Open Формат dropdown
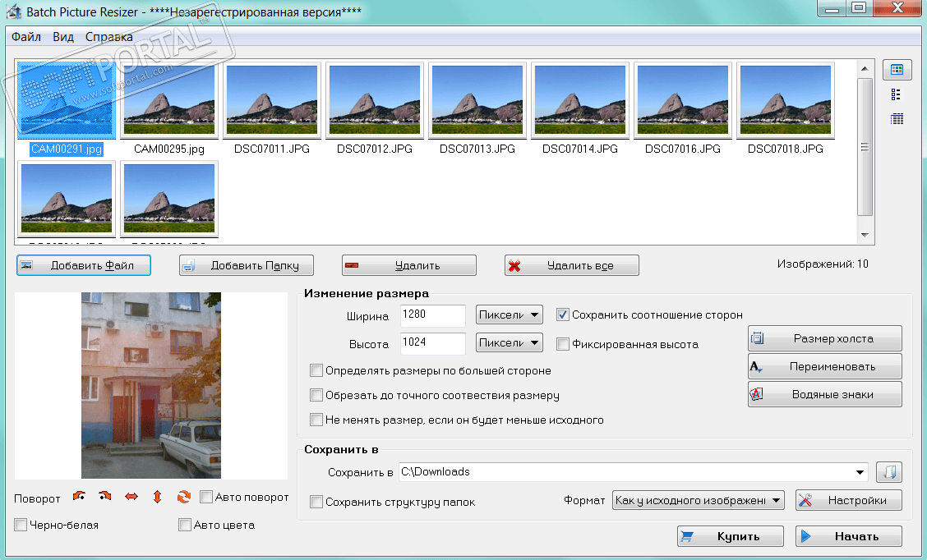The height and width of the screenshot is (560, 927). tap(699, 500)
